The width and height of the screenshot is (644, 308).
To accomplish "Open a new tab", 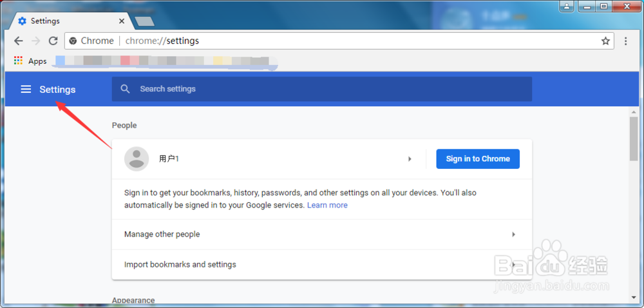I will coord(144,21).
